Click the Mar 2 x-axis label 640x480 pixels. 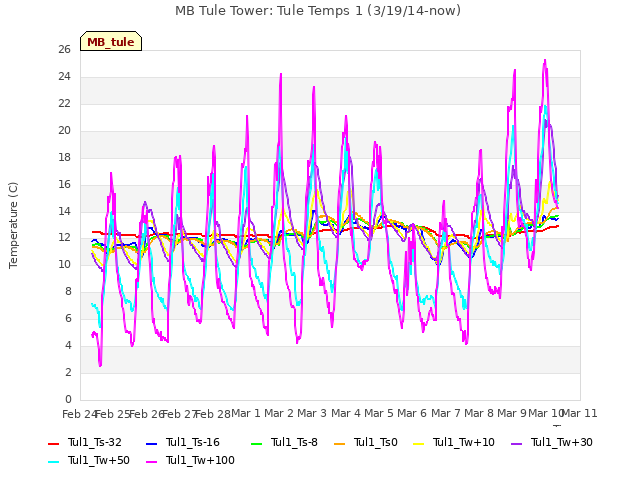pos(279,413)
